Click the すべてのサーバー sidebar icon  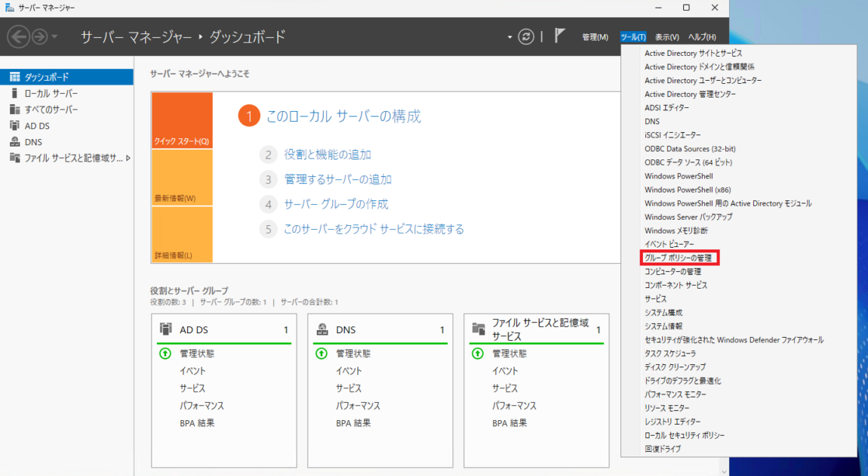point(15,109)
